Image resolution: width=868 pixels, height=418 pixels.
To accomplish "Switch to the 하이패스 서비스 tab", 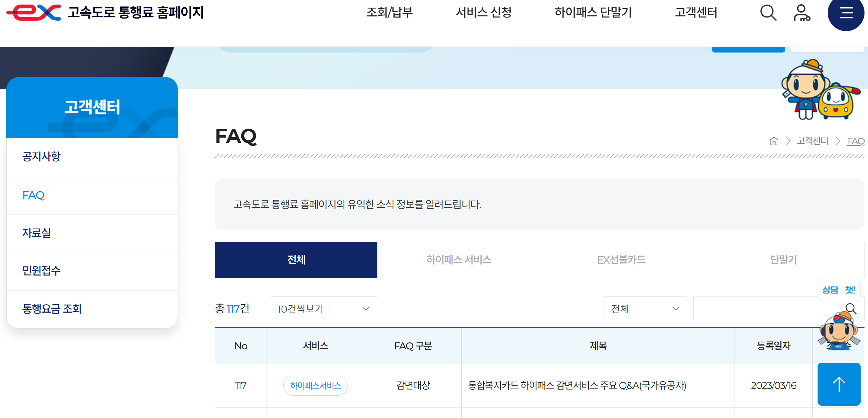I will tap(459, 260).
